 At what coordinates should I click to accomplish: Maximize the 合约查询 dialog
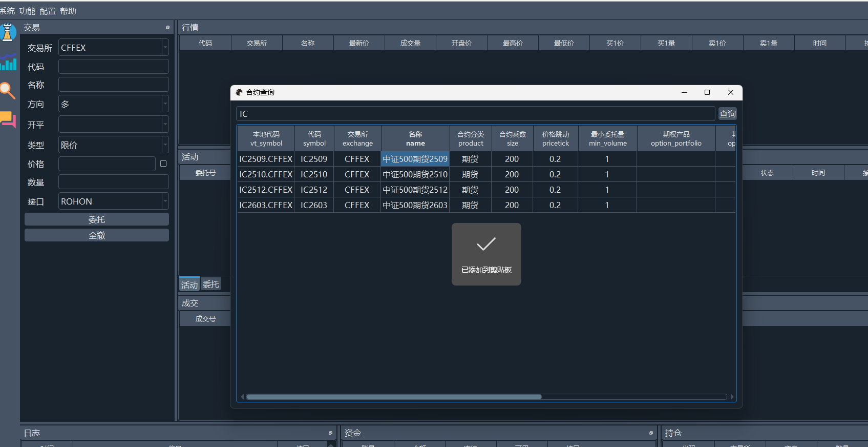pyautogui.click(x=707, y=92)
